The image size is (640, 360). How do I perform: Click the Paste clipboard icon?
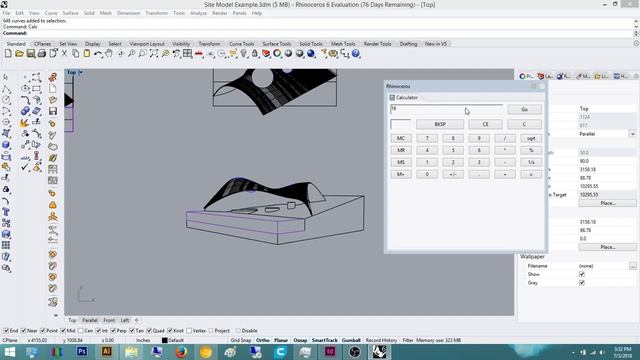click(x=87, y=53)
